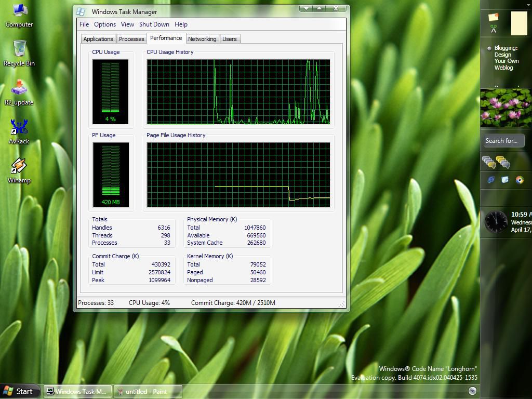The height and width of the screenshot is (399, 532).
Task: Click the Commit Charge Total value 430392
Action: point(161,264)
